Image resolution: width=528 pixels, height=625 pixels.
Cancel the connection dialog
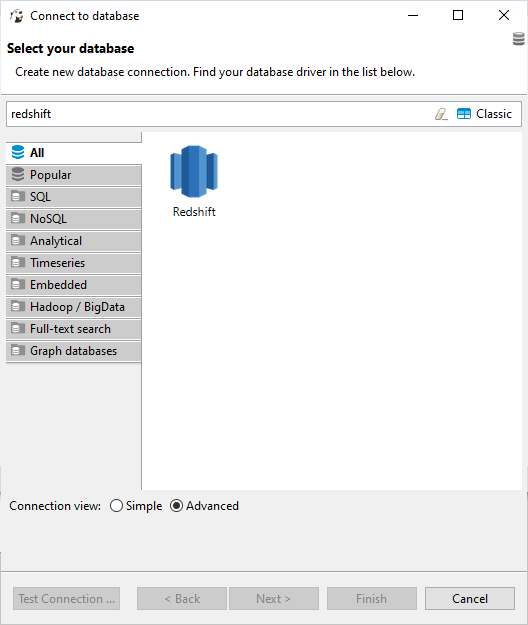pos(470,598)
